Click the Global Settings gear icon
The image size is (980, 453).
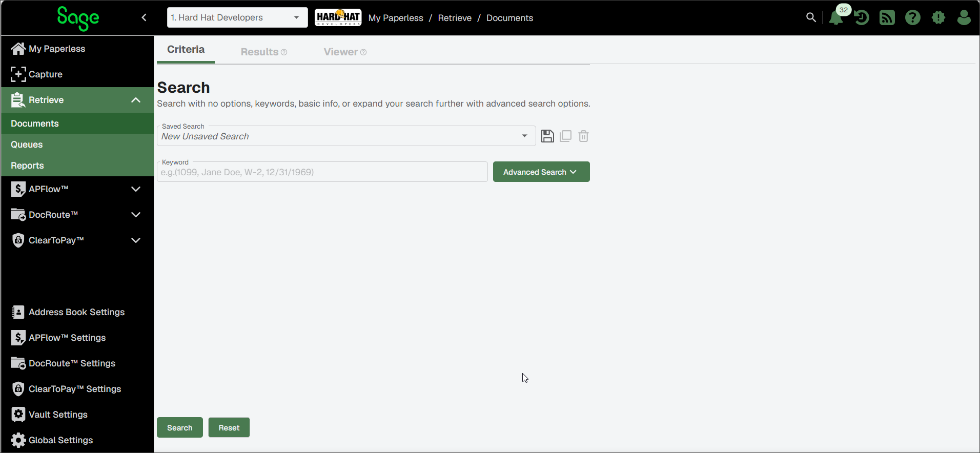coord(18,440)
